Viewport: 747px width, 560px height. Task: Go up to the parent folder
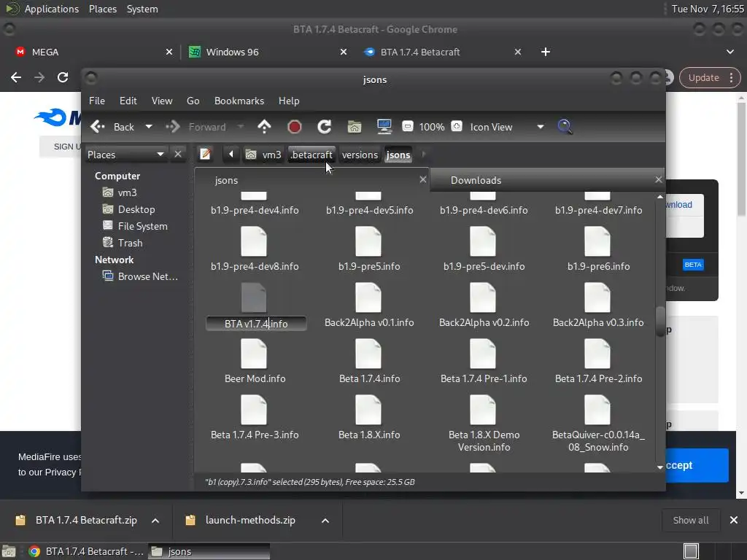coord(264,127)
